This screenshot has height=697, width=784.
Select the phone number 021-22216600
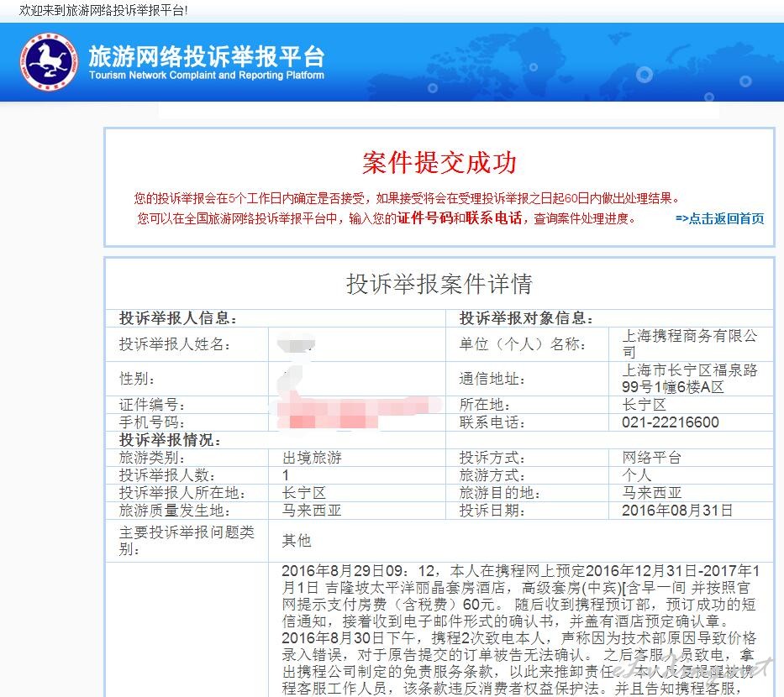click(671, 422)
